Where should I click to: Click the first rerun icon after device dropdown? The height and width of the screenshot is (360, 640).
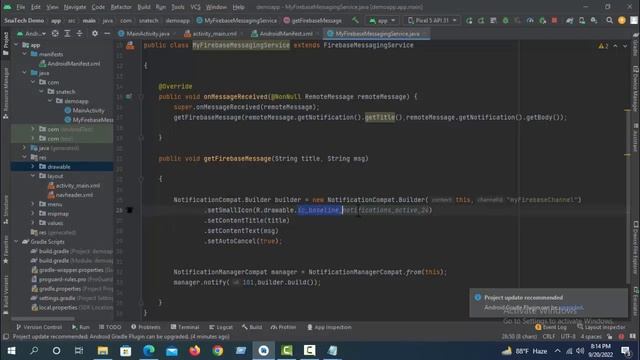pos(469,20)
